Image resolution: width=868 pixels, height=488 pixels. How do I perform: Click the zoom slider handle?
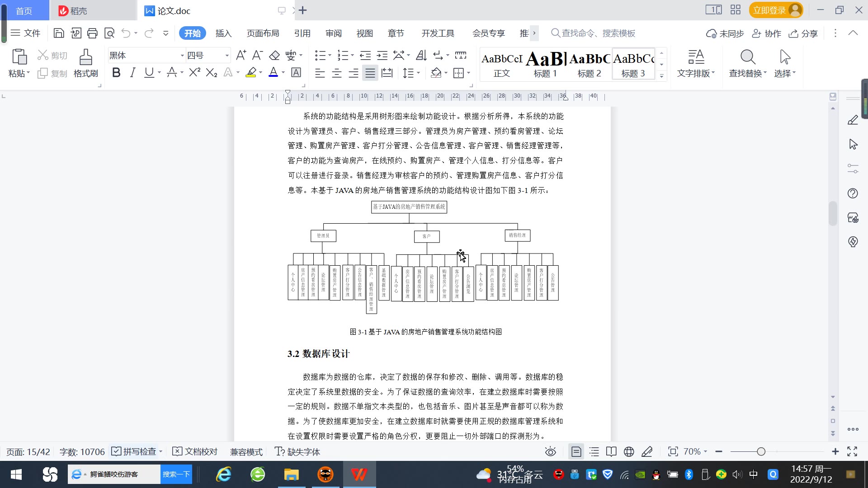761,451
